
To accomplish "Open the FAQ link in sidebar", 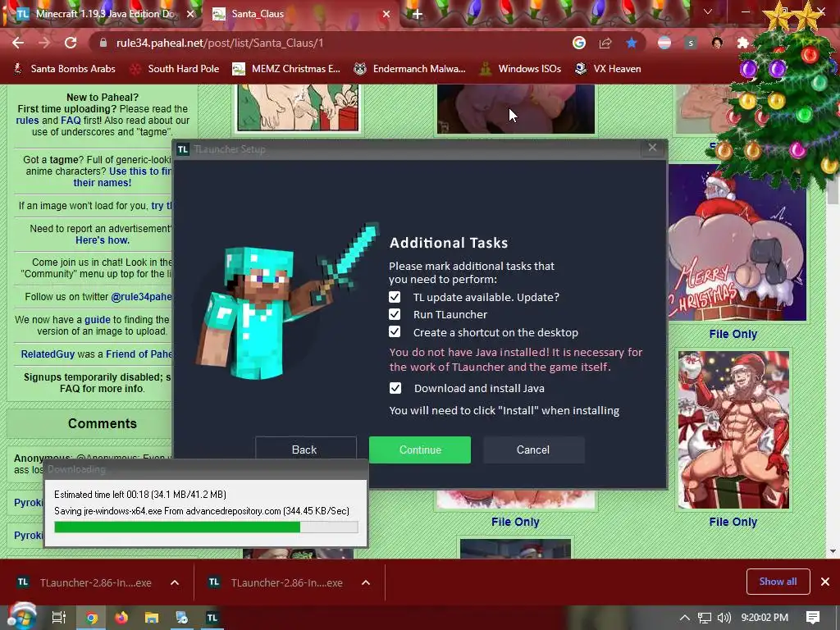I will point(71,121).
